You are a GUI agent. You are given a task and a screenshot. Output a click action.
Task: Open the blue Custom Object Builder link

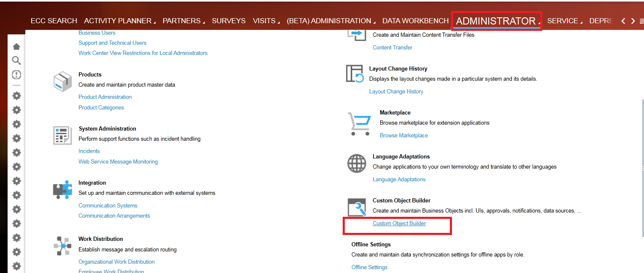click(399, 223)
